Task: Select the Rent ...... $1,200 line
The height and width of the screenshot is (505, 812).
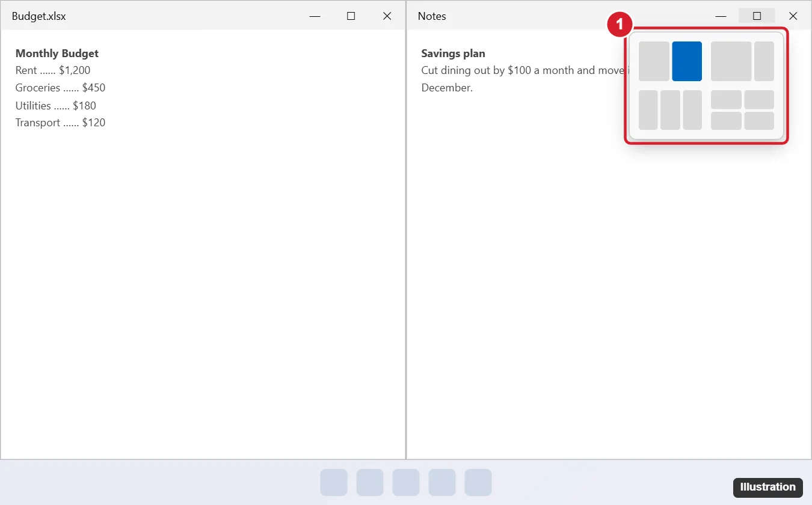Action: pos(53,70)
